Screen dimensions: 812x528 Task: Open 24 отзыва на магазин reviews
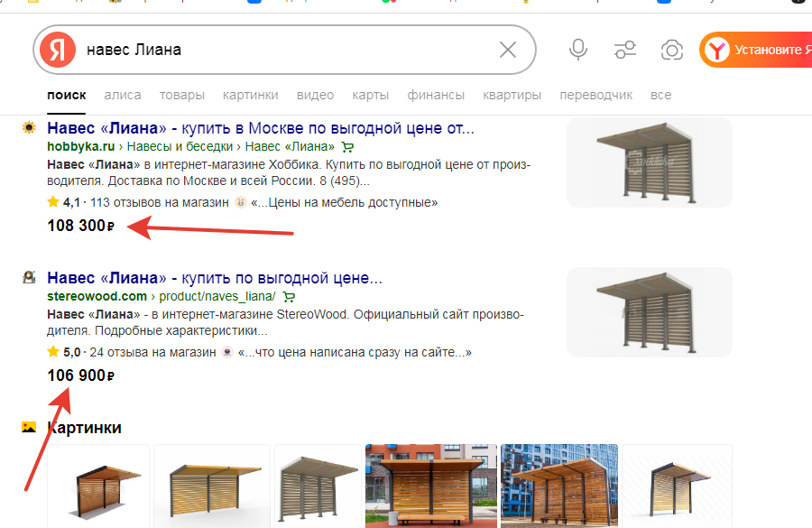(152, 352)
